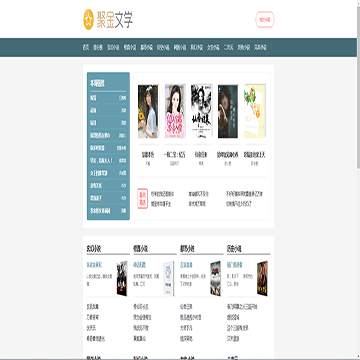Image resolution: width=360 pixels, height=360 pixels.
Task: Click the pink outlined button in header
Action: point(265,20)
